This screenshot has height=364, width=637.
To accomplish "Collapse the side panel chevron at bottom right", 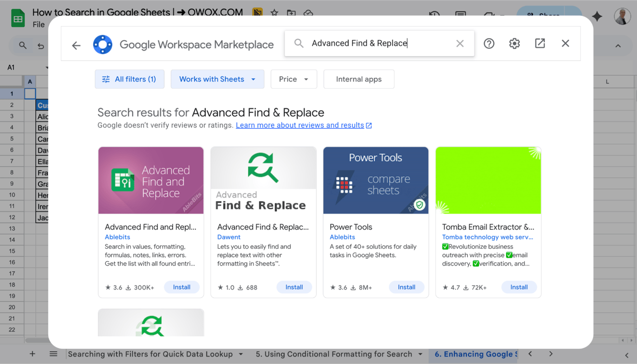I will pyautogui.click(x=627, y=355).
